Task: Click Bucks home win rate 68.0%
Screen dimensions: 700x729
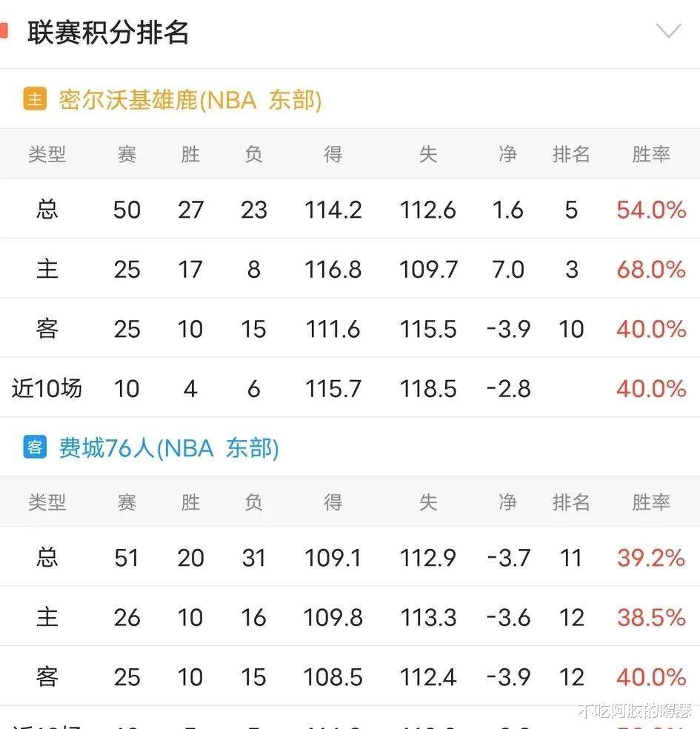Action: coord(650,269)
